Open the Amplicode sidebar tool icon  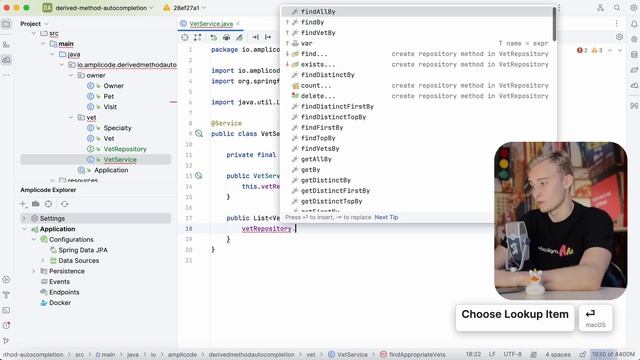[7, 60]
